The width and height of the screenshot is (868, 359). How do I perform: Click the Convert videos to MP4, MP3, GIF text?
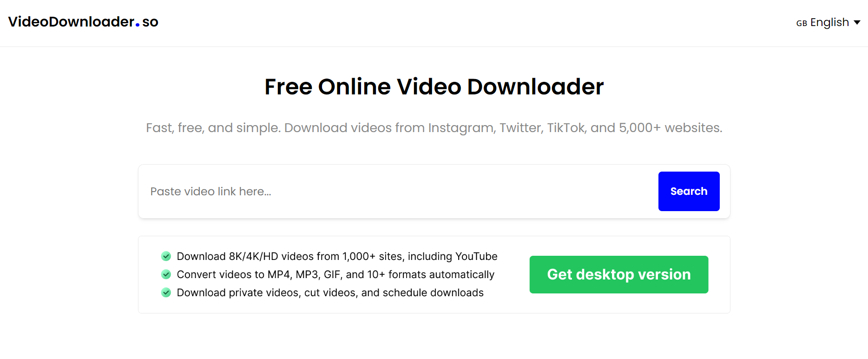pyautogui.click(x=335, y=274)
